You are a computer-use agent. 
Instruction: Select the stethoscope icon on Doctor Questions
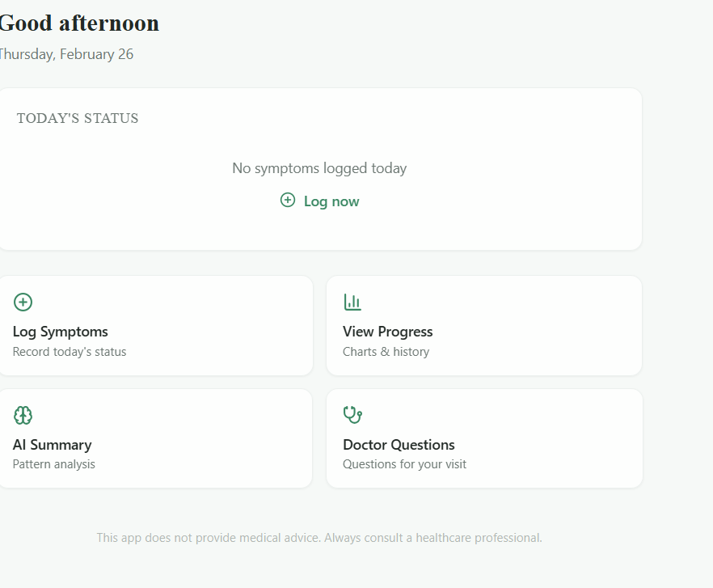pyautogui.click(x=352, y=414)
